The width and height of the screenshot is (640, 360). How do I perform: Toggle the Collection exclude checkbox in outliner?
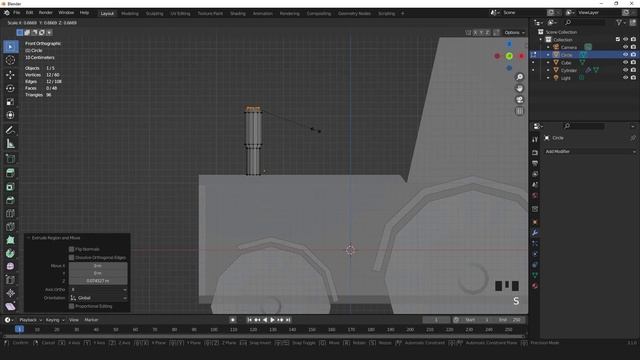click(x=618, y=39)
